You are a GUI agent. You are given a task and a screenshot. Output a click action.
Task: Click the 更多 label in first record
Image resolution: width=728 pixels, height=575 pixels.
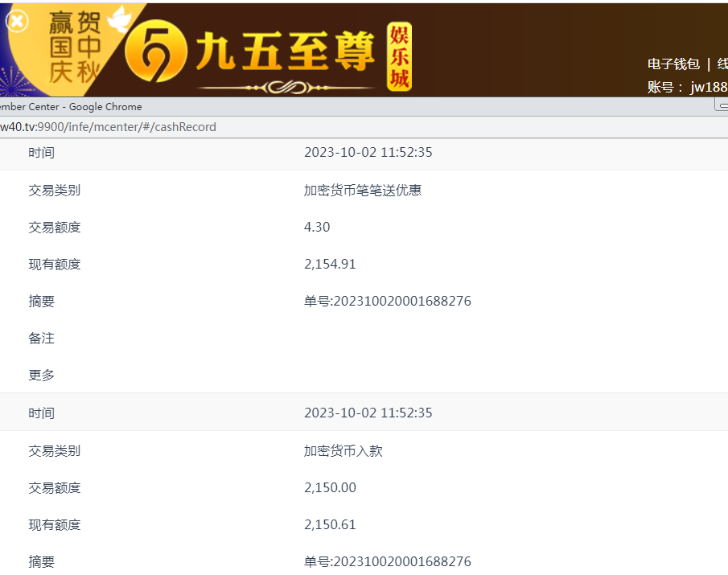coord(41,375)
